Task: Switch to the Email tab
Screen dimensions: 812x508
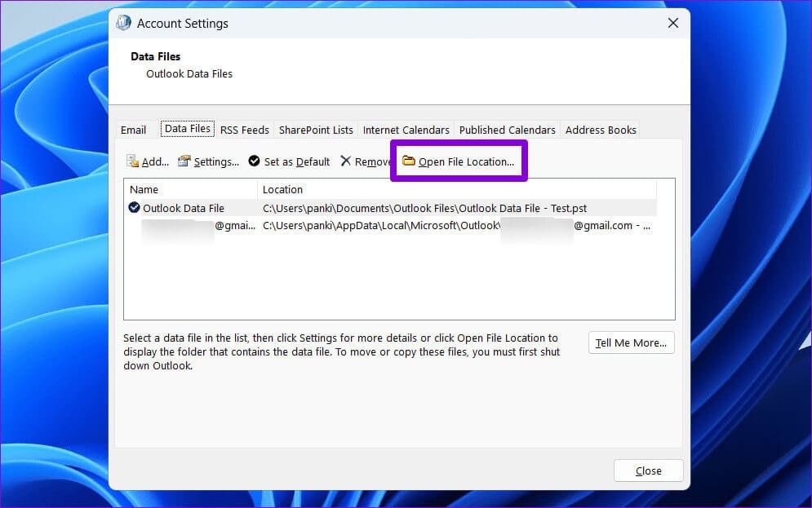Action: (133, 130)
